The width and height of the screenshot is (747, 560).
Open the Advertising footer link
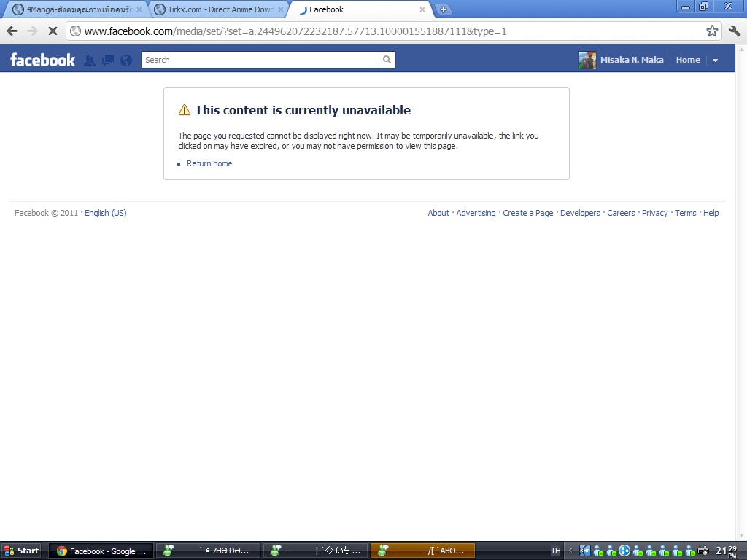point(476,213)
